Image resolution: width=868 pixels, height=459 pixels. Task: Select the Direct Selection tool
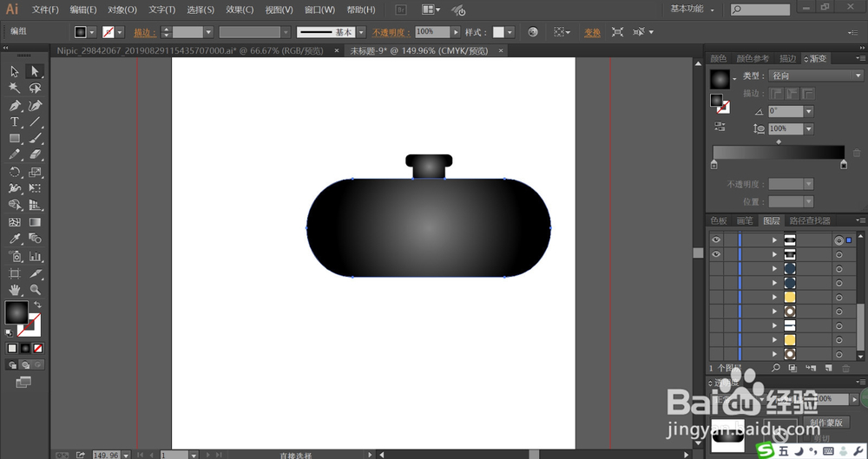point(35,71)
